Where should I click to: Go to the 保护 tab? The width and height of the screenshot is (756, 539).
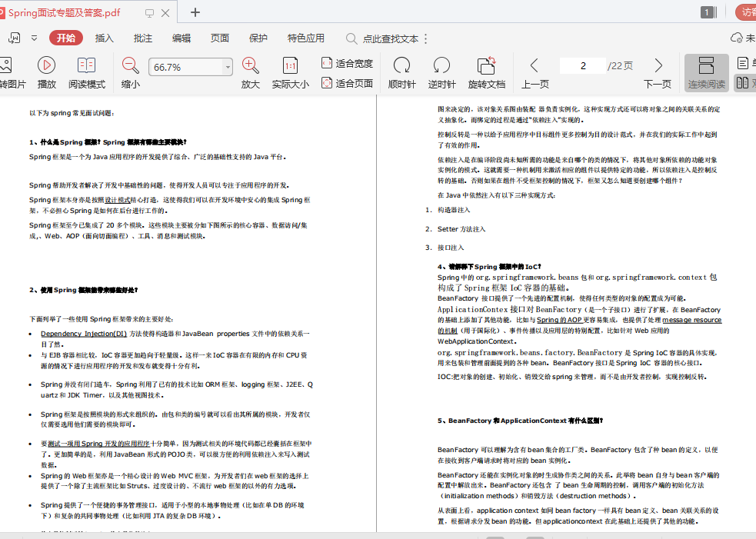click(258, 38)
